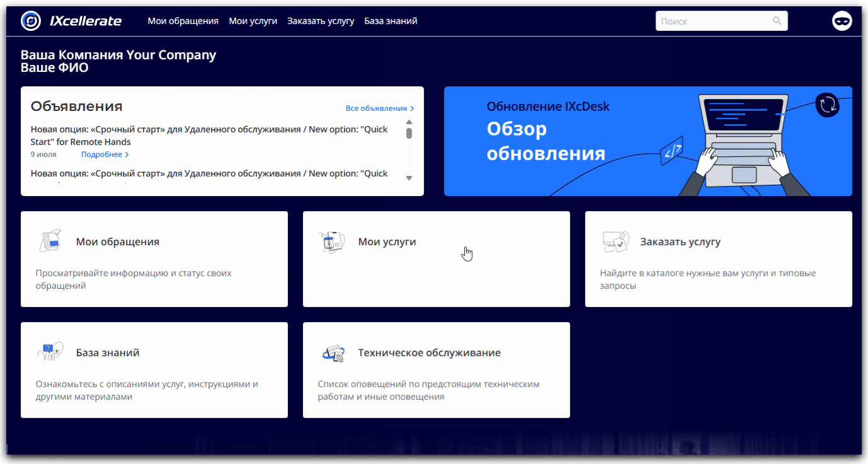Open the Мои обращения card title

point(118,241)
